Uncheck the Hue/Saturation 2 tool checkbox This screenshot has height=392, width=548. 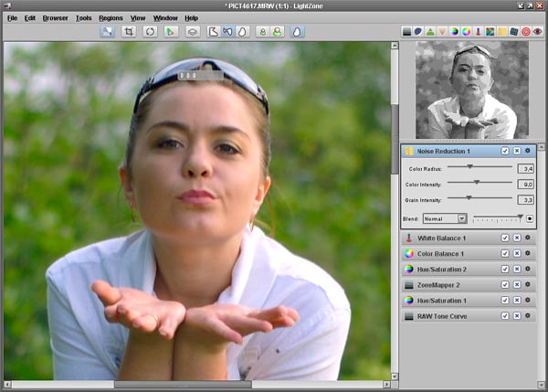click(x=505, y=269)
